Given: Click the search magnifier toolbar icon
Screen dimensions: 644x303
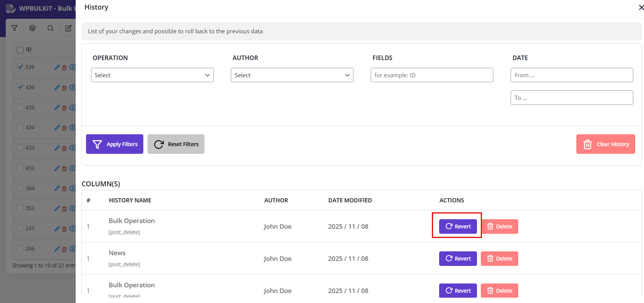Looking at the screenshot, I should 50,28.
